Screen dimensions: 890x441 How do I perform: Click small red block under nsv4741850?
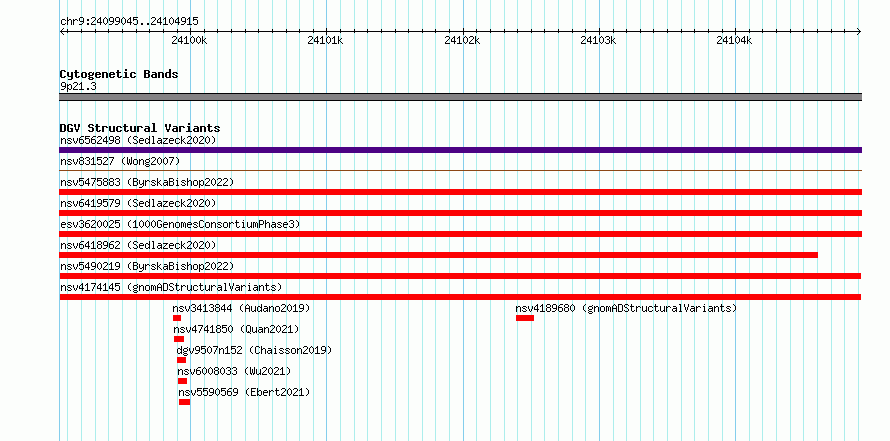179,339
